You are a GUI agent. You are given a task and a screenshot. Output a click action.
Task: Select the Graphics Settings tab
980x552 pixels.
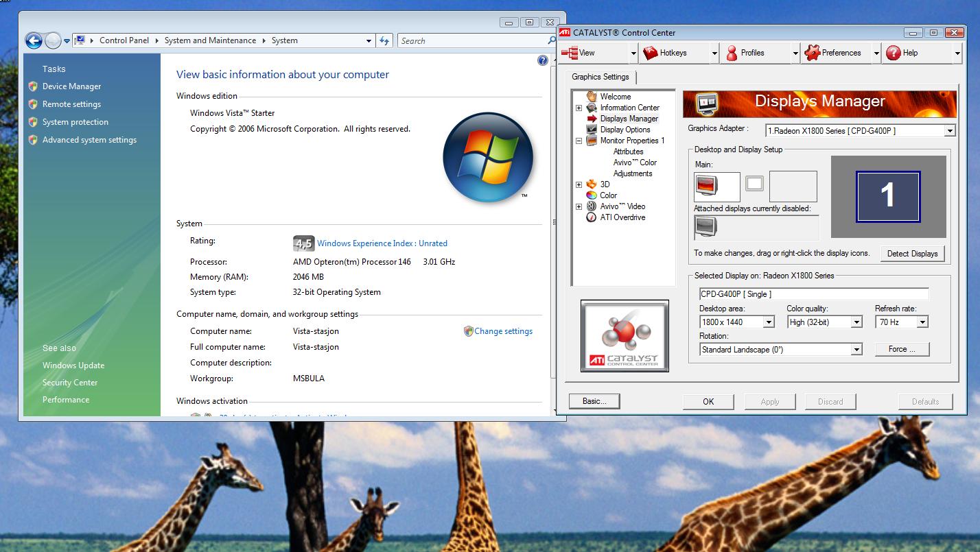click(600, 77)
